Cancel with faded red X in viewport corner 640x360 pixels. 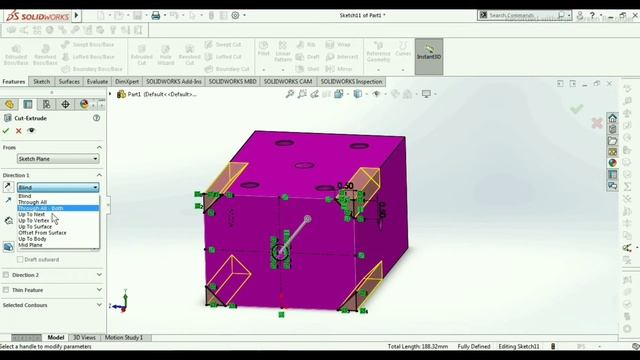(597, 122)
